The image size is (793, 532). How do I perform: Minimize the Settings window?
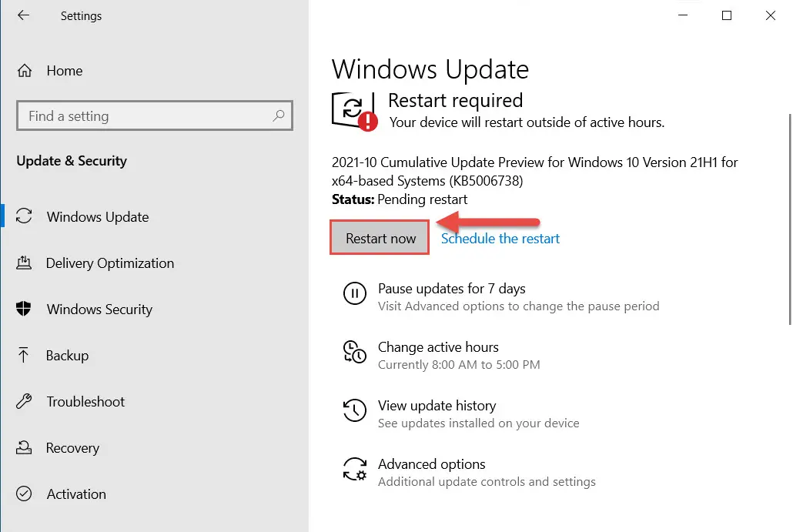(x=683, y=15)
